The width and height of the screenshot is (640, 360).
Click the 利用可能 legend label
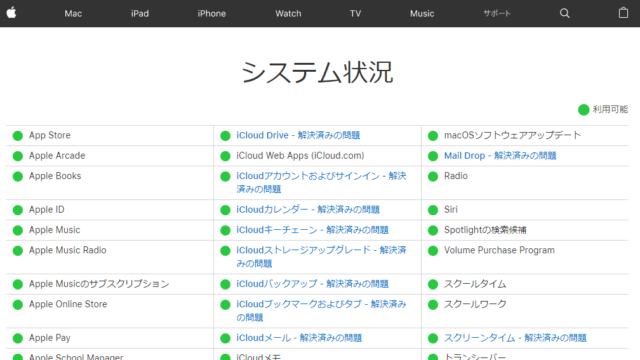(610, 109)
